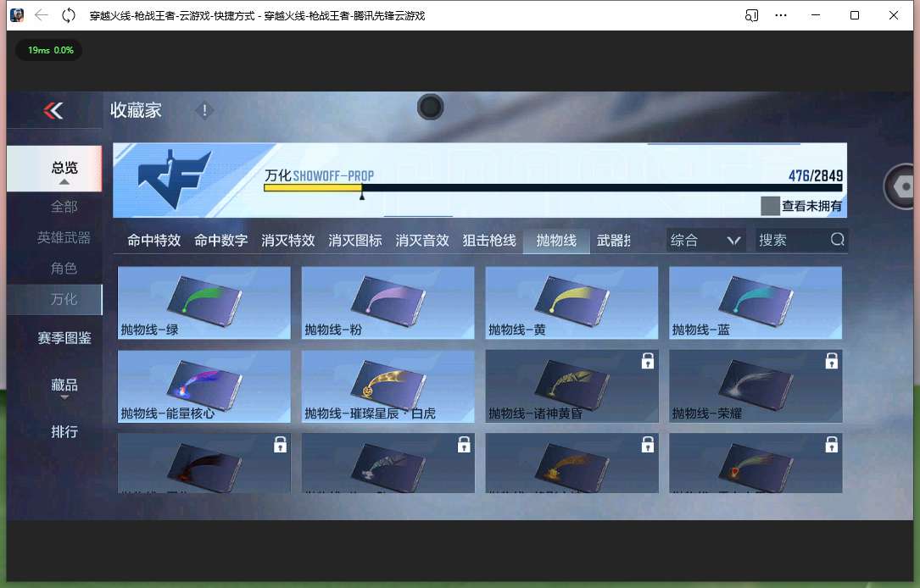Viewport: 920px width, 588px height.
Task: Select the 抛物线-黄 item card
Action: coord(572,303)
